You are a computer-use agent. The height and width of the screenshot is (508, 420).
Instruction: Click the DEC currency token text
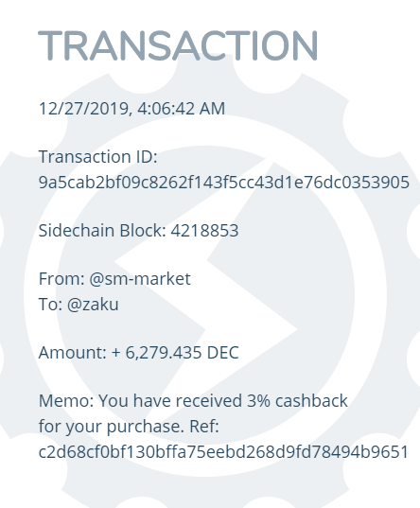pos(222,353)
